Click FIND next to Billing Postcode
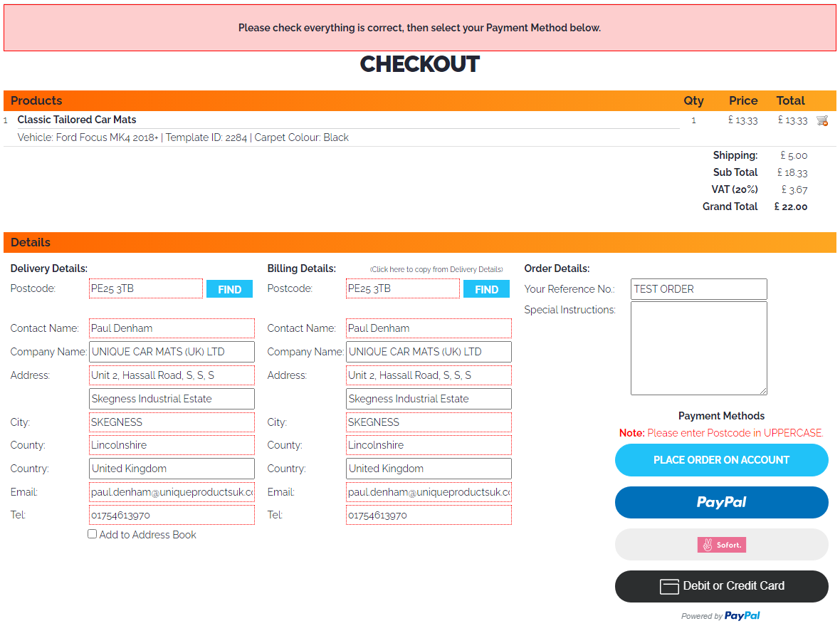 pos(486,289)
